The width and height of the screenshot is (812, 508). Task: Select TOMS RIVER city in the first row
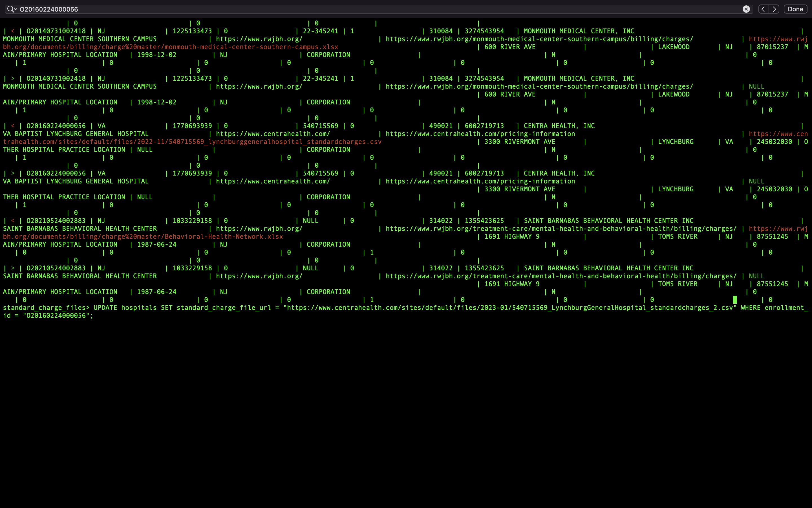pyautogui.click(x=678, y=237)
